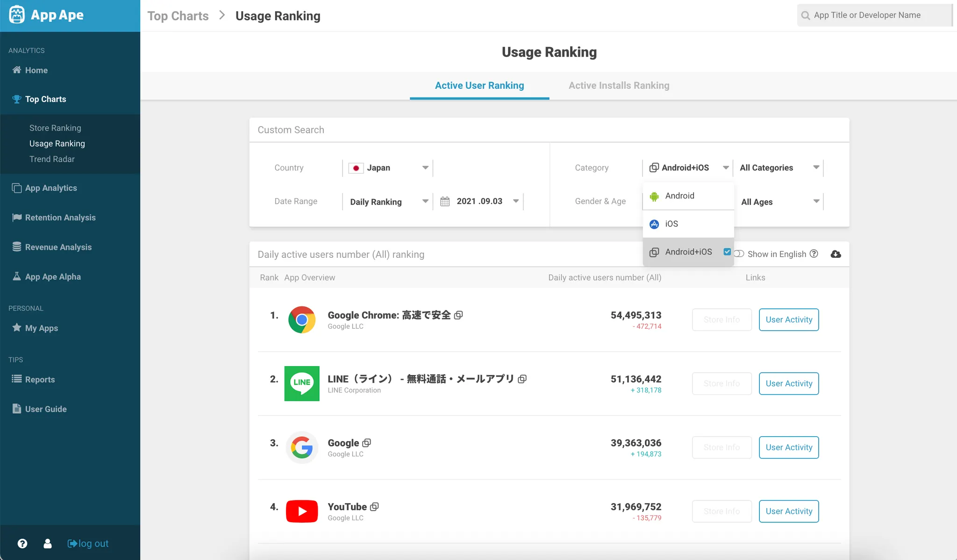The width and height of the screenshot is (957, 560).
Task: Click copy icon beside Google app name
Action: pyautogui.click(x=367, y=443)
